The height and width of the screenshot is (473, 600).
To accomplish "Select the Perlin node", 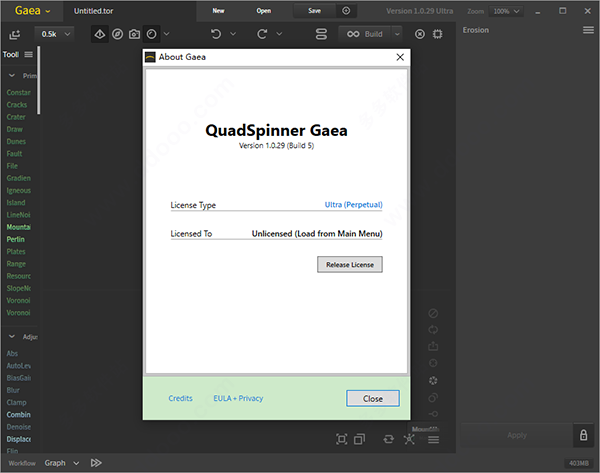I will (x=16, y=240).
